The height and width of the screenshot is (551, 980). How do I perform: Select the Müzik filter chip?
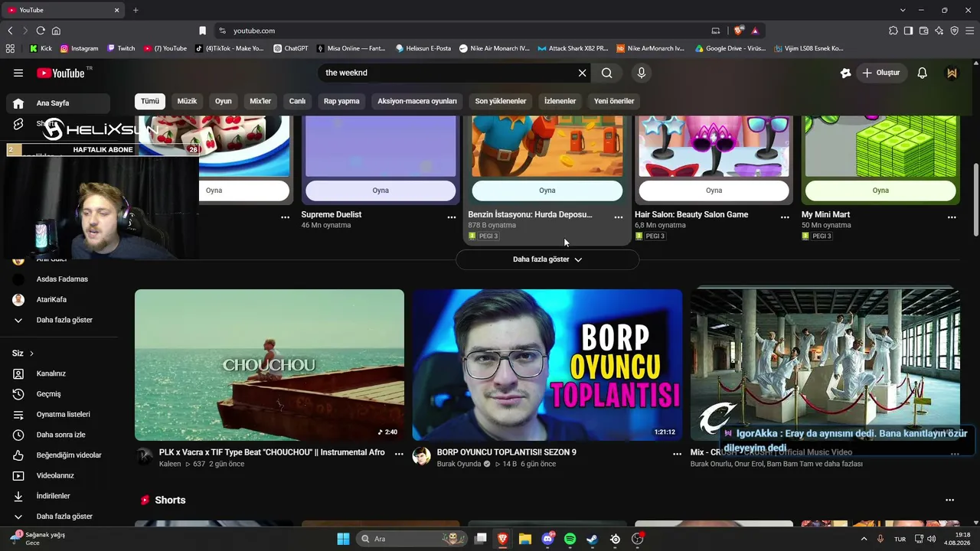[187, 101]
